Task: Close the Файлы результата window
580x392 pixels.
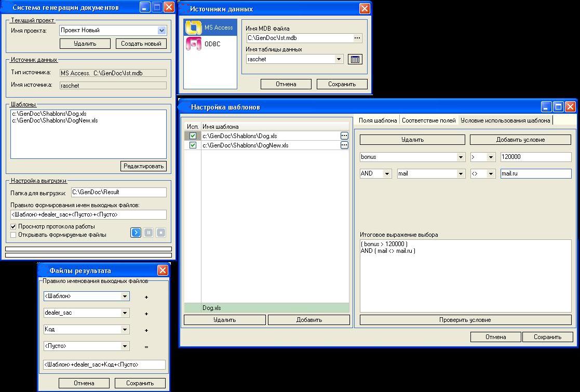Action: [x=163, y=271]
